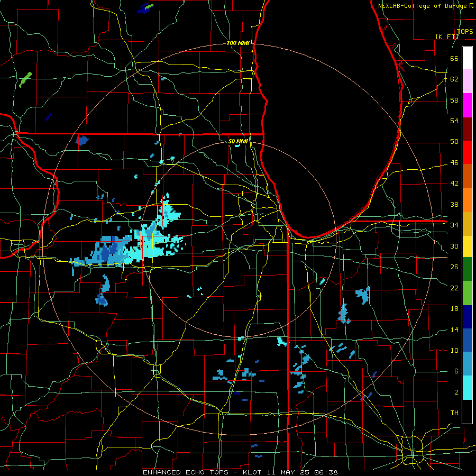This screenshot has height=476, width=476.
Task: Click the legend value 26
Action: (454, 267)
